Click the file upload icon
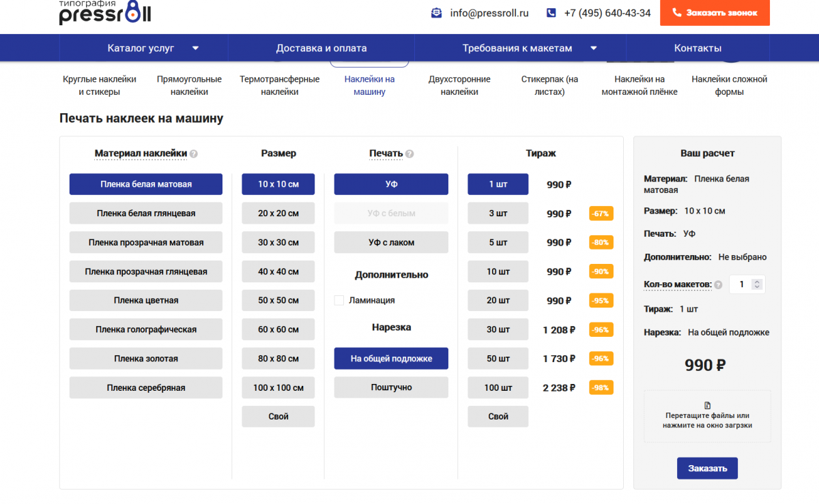Viewport: 819px width, 504px height. [707, 405]
